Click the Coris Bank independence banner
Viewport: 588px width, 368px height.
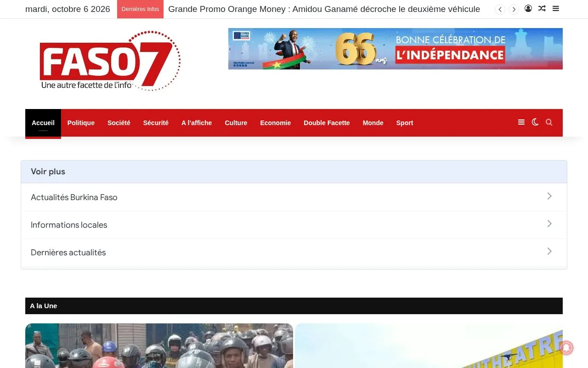pyautogui.click(x=396, y=49)
